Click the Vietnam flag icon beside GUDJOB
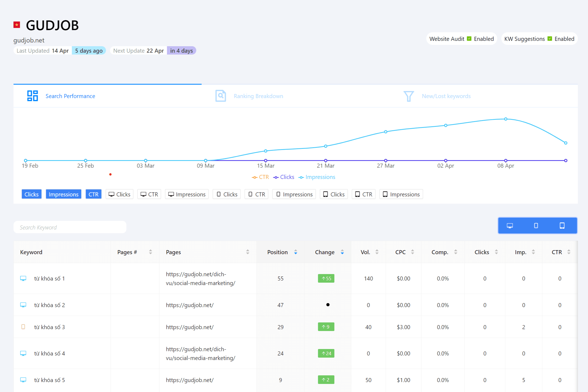 click(17, 25)
